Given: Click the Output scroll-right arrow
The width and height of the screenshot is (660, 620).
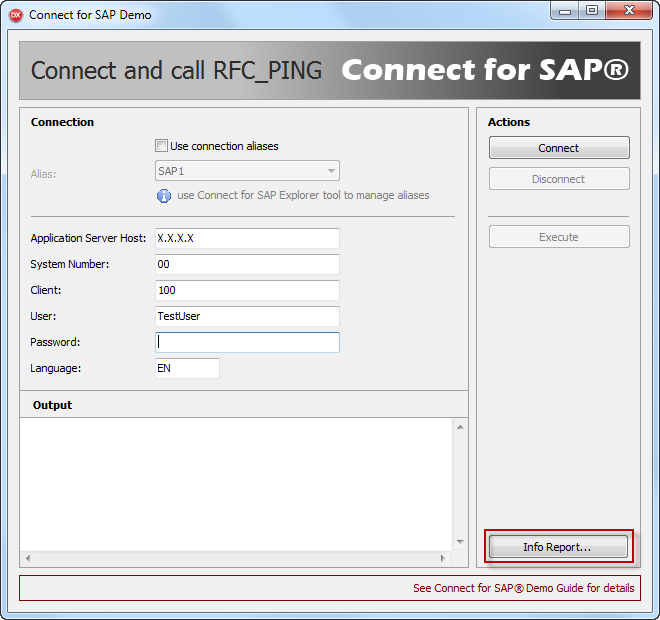Looking at the screenshot, I should pyautogui.click(x=442, y=559).
